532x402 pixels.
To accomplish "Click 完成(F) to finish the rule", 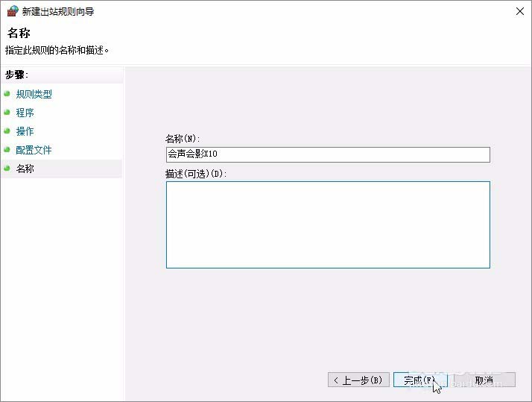I will (x=420, y=380).
